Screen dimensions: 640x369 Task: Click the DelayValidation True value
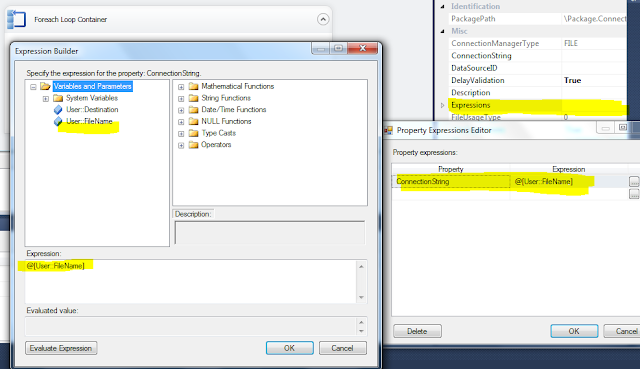pyautogui.click(x=573, y=80)
